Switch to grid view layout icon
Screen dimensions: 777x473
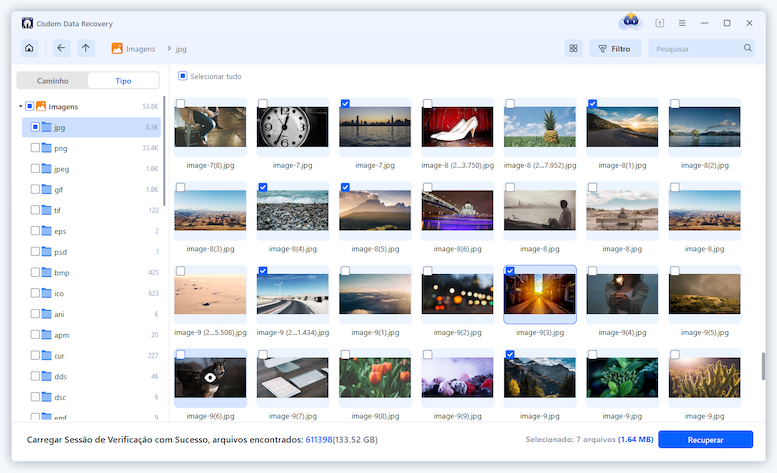click(x=573, y=48)
